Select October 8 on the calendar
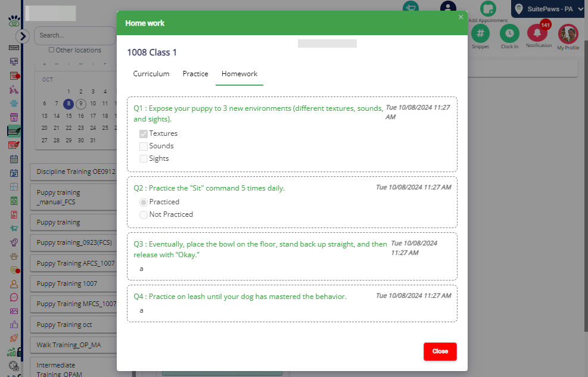This screenshot has width=588, height=377. (69, 104)
